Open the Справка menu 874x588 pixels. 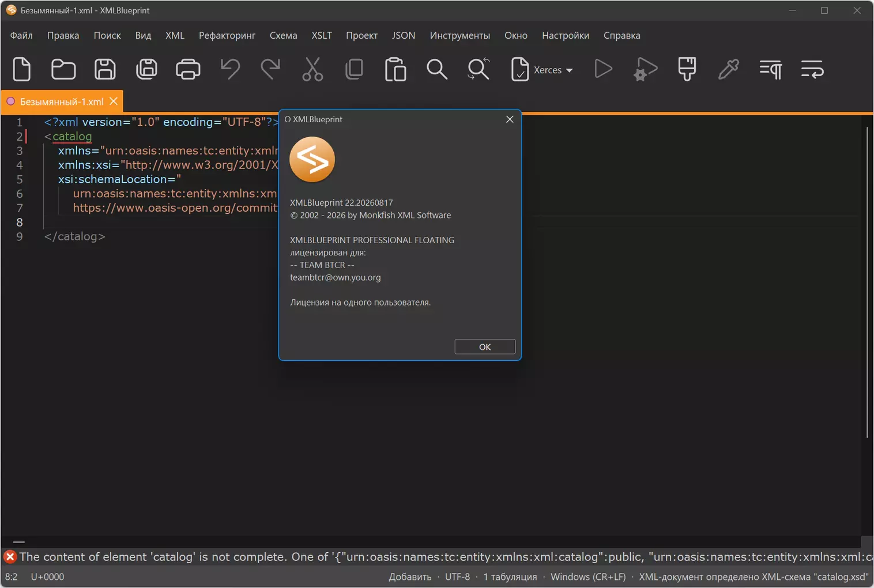(621, 36)
